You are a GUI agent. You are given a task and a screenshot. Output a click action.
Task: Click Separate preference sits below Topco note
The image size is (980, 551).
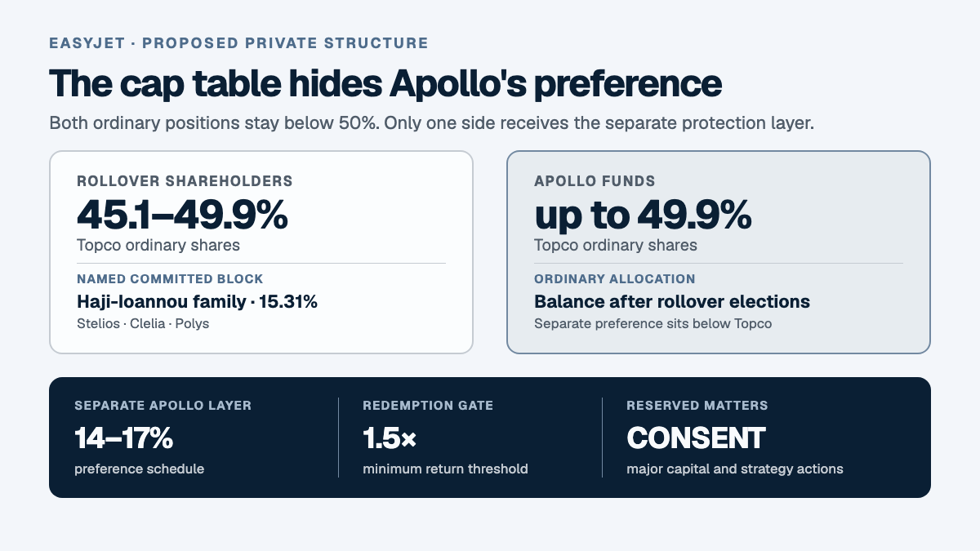tap(652, 323)
